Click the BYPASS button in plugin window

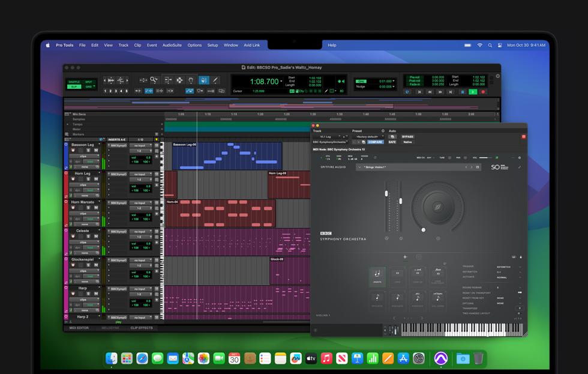[x=407, y=136]
